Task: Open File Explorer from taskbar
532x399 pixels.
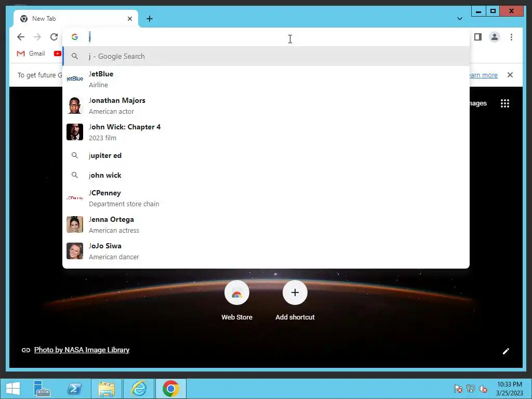Action: pos(107,389)
